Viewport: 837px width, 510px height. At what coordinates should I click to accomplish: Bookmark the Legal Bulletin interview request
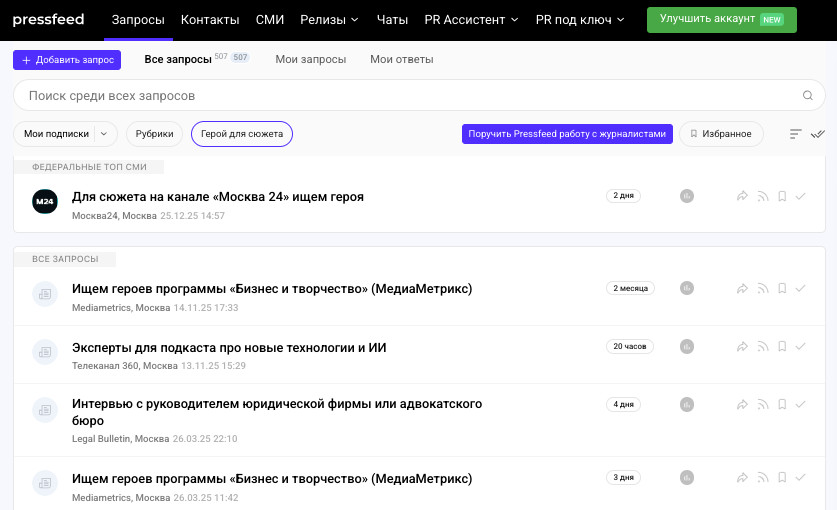[782, 405]
